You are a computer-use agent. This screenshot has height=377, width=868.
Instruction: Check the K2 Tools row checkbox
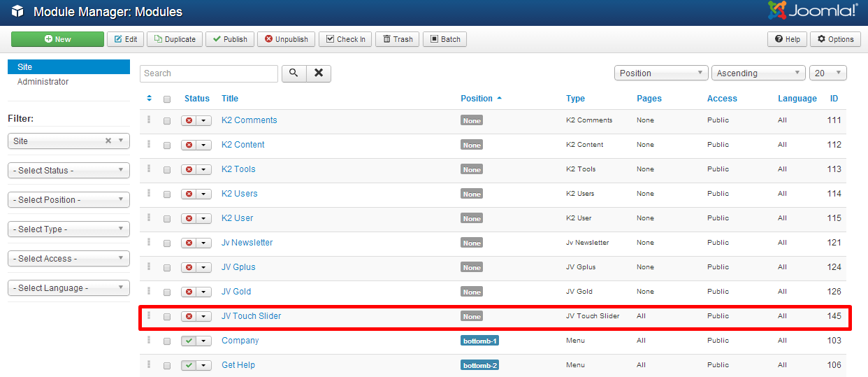pyautogui.click(x=167, y=170)
